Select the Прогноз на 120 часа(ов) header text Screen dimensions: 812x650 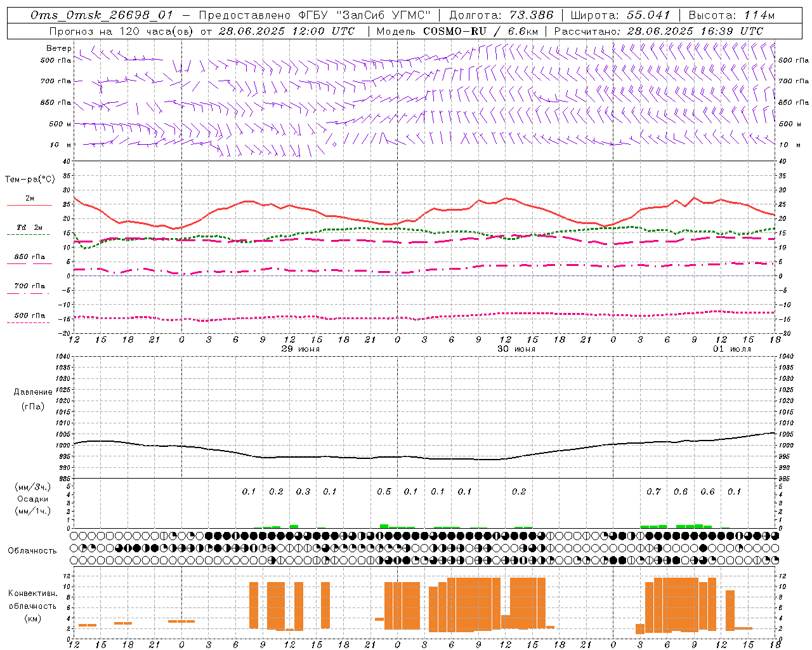pyautogui.click(x=122, y=31)
